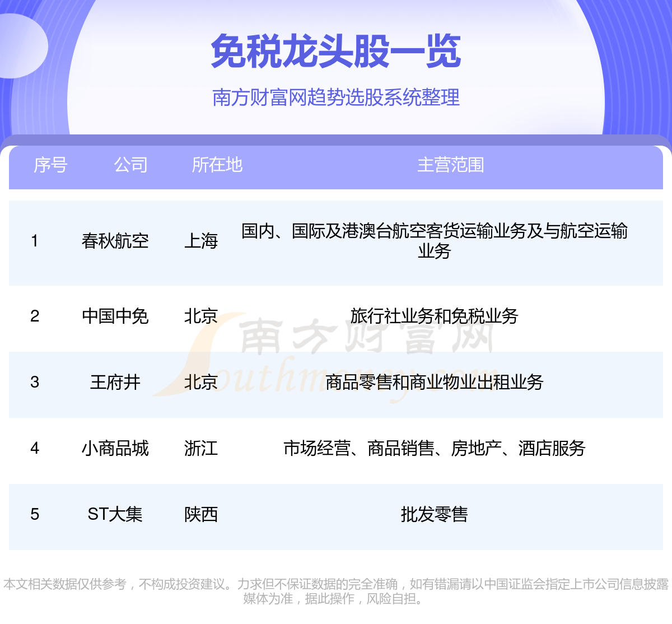Click location 陕西

[x=201, y=514]
